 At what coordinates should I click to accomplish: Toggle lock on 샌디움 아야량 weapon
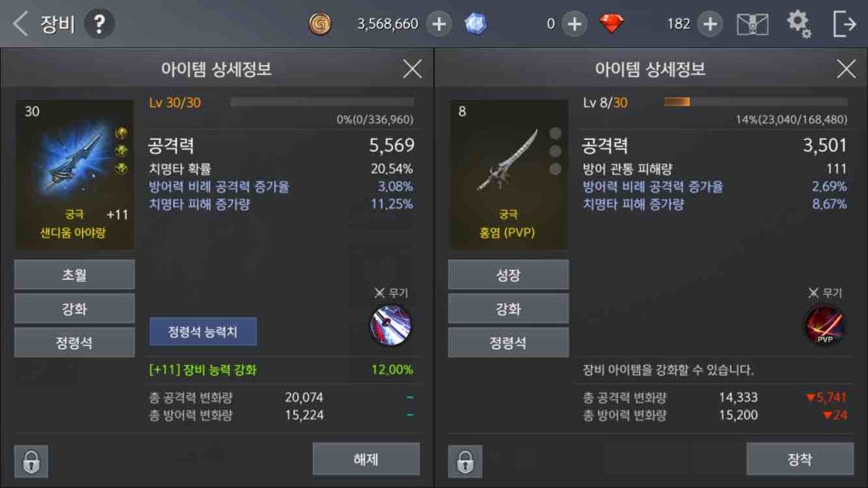(x=31, y=461)
